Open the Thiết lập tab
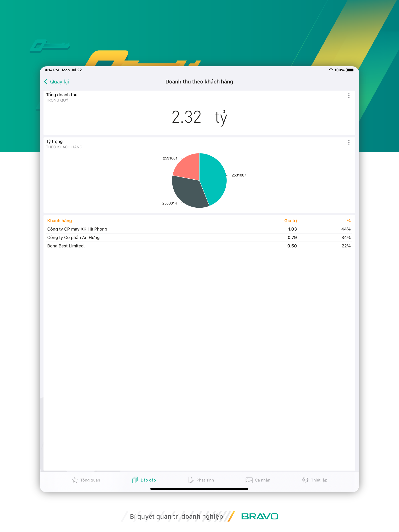Image resolution: width=399 pixels, height=532 pixels. coord(315,480)
